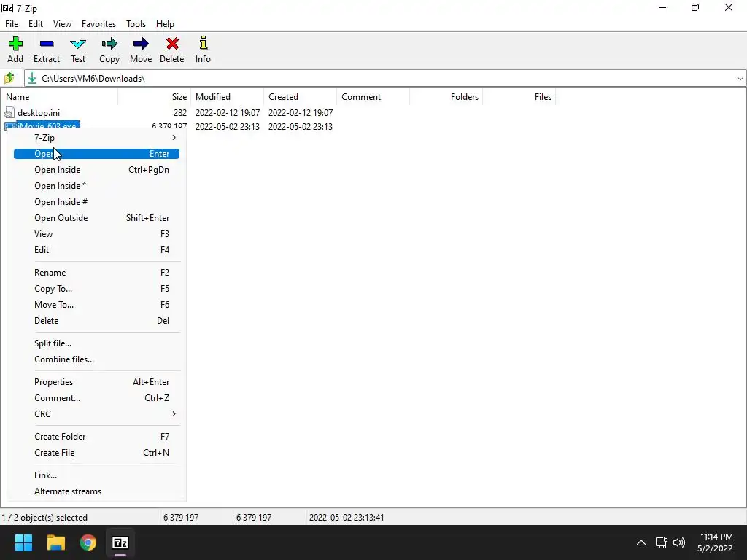Click the Info toolbar icon
The image size is (747, 560).
[204, 43]
